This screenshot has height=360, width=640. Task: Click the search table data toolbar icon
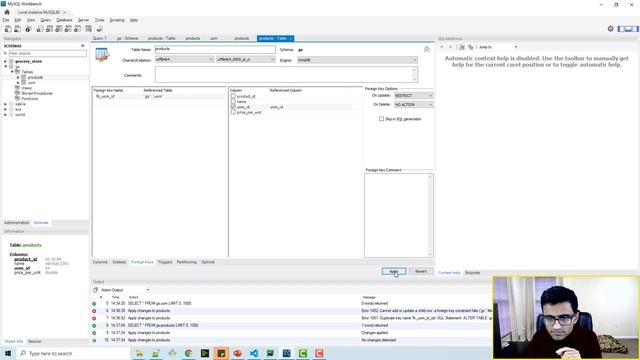coord(89,29)
